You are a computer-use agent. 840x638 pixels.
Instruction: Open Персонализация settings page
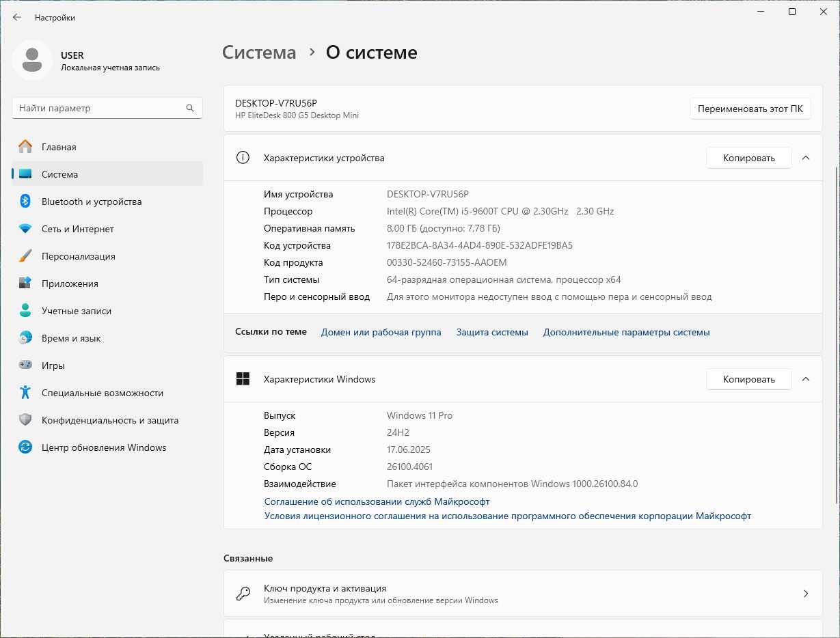click(x=107, y=256)
